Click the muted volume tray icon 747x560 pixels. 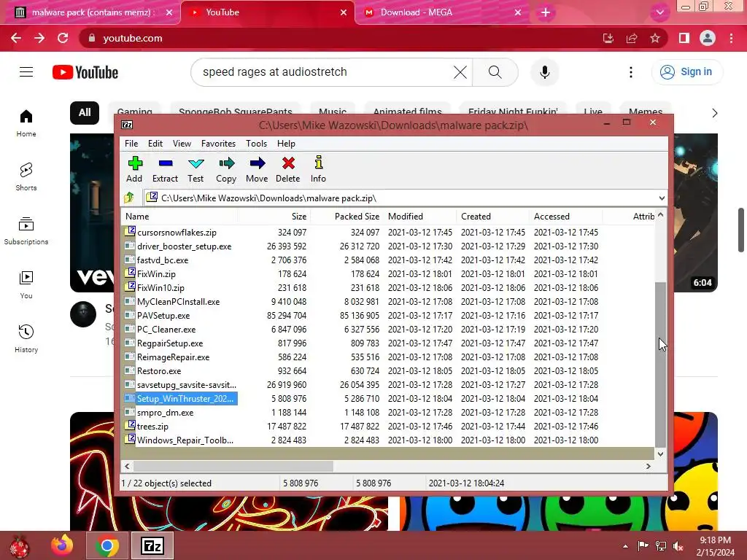coord(678,546)
